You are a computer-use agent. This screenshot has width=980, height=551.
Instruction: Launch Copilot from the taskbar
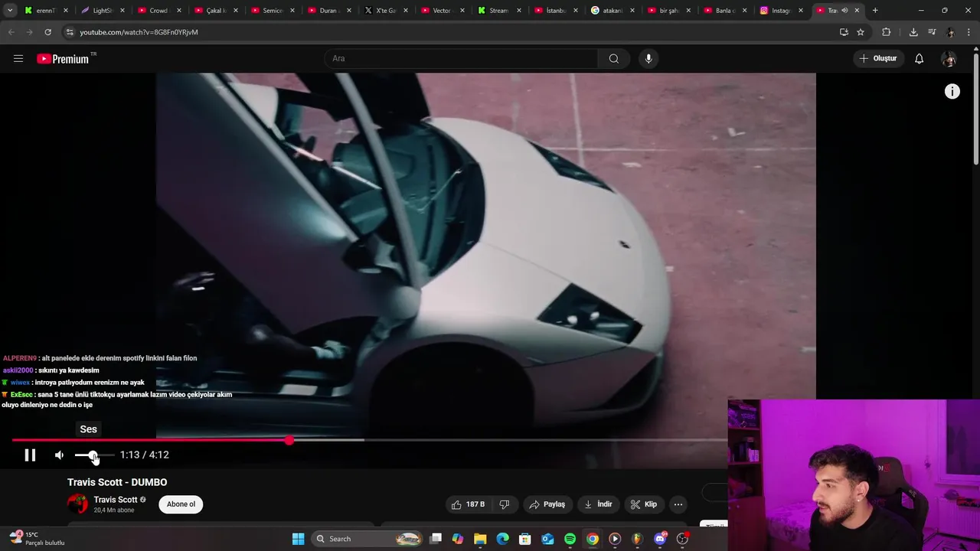[x=458, y=539]
